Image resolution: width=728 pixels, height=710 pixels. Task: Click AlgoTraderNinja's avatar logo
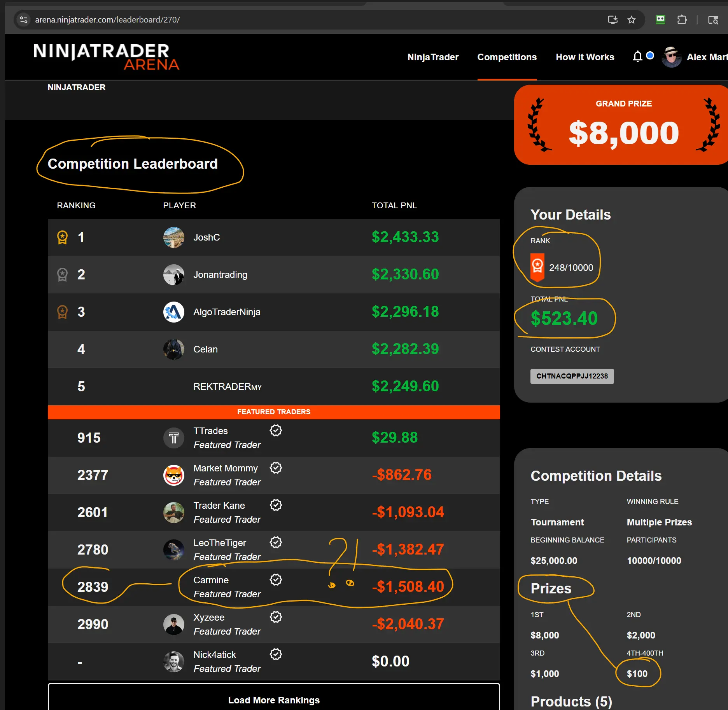tap(174, 312)
